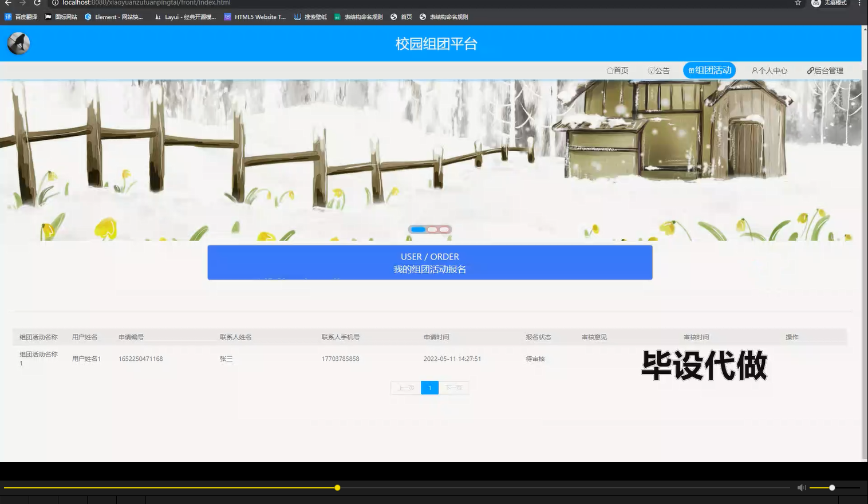
Task: Go to the 首页 navigation item
Action: click(x=618, y=70)
